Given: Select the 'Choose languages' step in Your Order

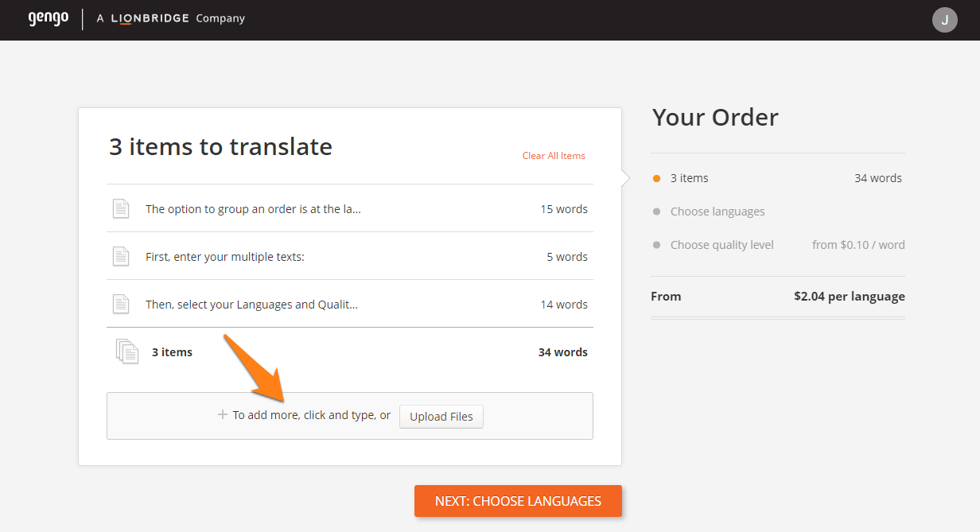Looking at the screenshot, I should (x=717, y=212).
